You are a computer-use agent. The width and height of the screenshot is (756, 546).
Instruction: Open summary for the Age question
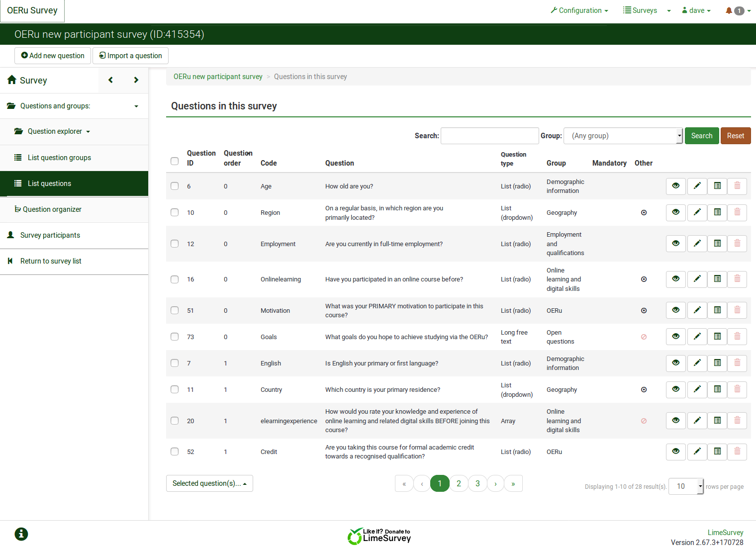click(717, 186)
